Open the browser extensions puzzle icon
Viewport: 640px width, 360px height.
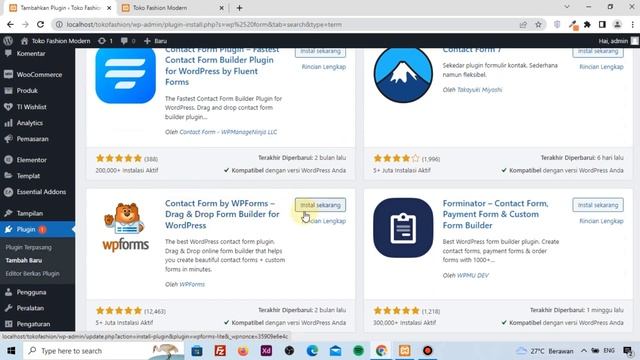point(587,24)
